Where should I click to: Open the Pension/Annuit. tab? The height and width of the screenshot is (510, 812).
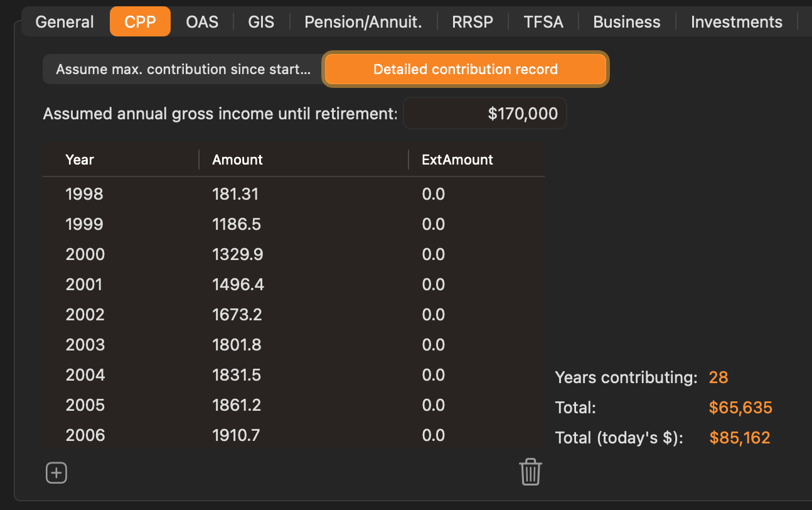point(363,22)
